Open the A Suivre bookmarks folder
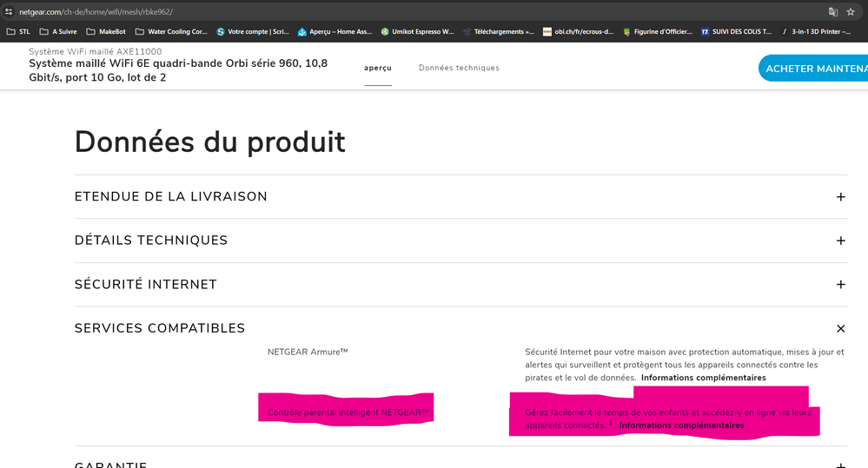This screenshot has width=868, height=468. [x=58, y=31]
